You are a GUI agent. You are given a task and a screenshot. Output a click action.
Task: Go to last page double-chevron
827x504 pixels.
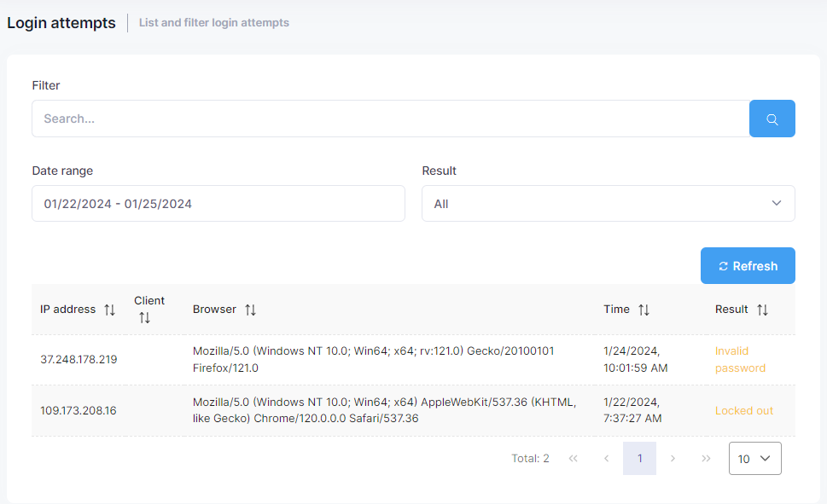tap(706, 459)
